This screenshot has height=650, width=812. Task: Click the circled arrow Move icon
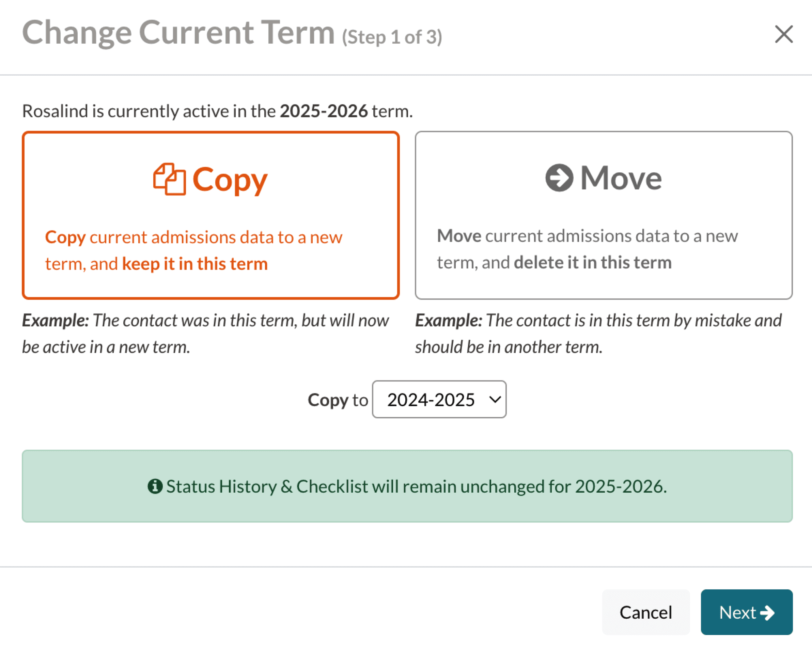pos(559,178)
